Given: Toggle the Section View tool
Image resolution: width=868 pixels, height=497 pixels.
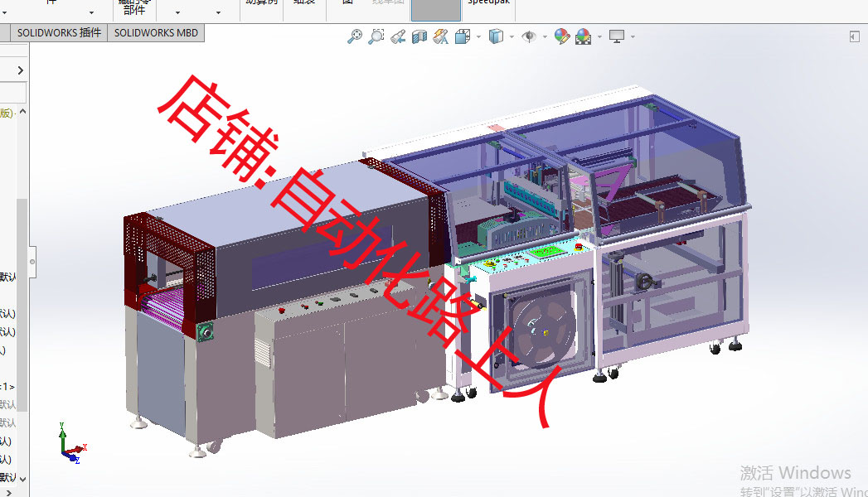Looking at the screenshot, I should click(419, 36).
